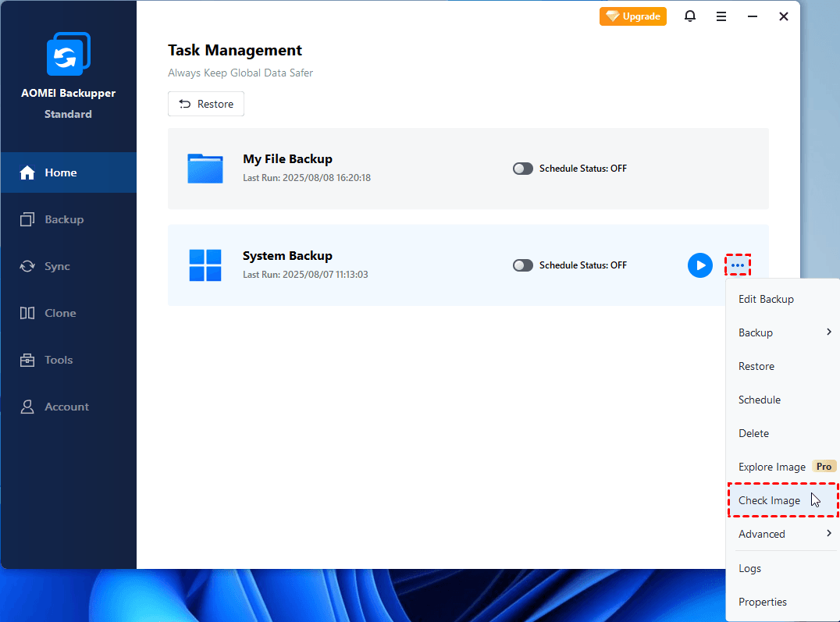Open the Home section in sidebar

[x=69, y=172]
